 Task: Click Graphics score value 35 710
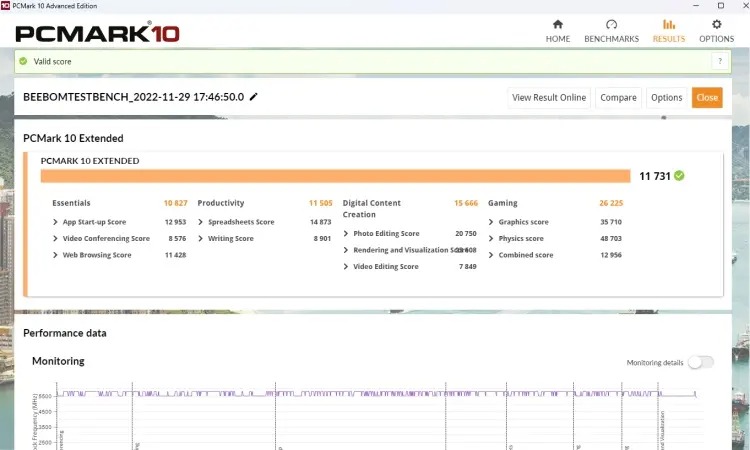coord(611,222)
